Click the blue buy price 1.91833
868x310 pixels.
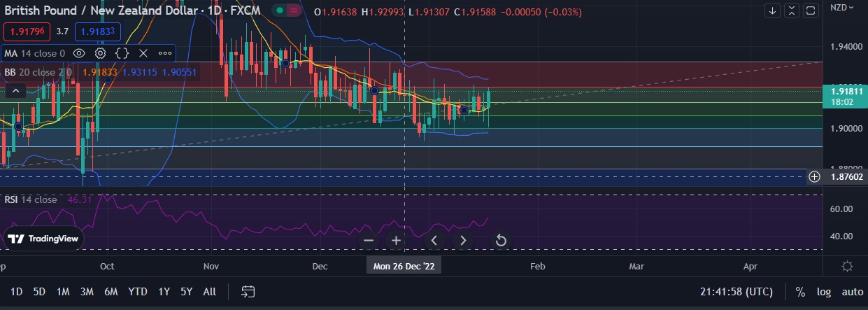coord(98,31)
